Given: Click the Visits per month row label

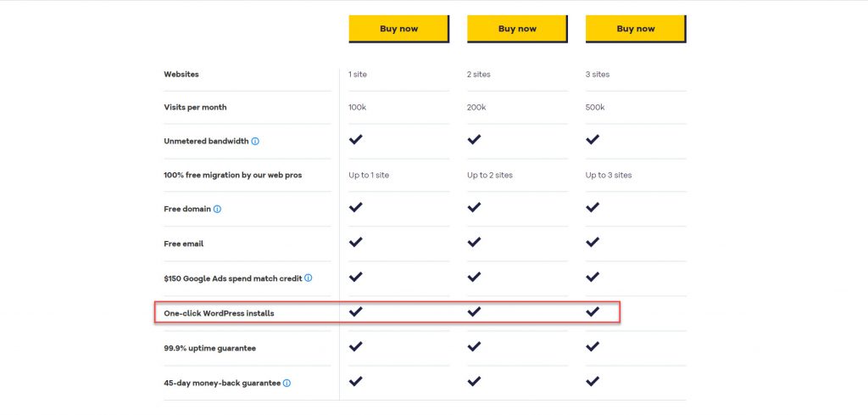Looking at the screenshot, I should [195, 108].
